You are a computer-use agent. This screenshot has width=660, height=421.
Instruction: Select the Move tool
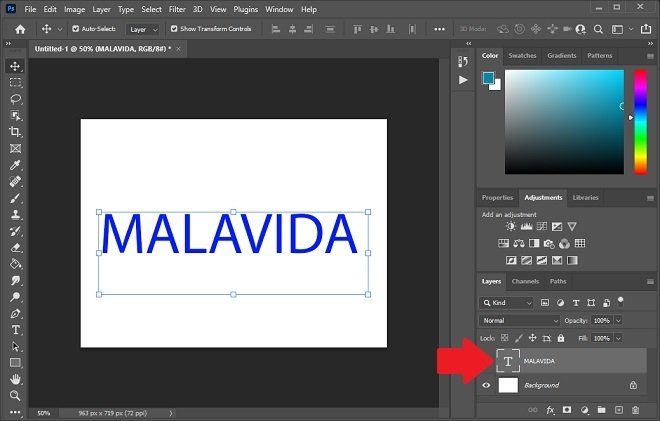[15, 66]
